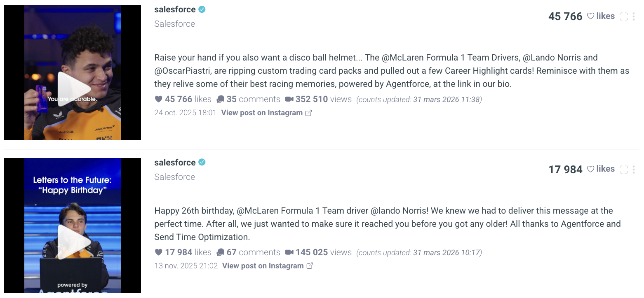Click the verified badge on the second salesforce post
Viewport: 644px width, 298px height.
202,163
